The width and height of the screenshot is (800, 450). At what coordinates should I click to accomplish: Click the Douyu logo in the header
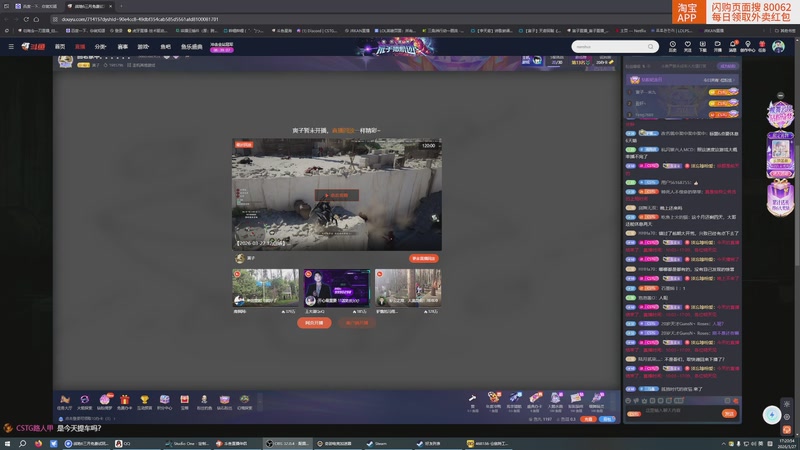33,46
